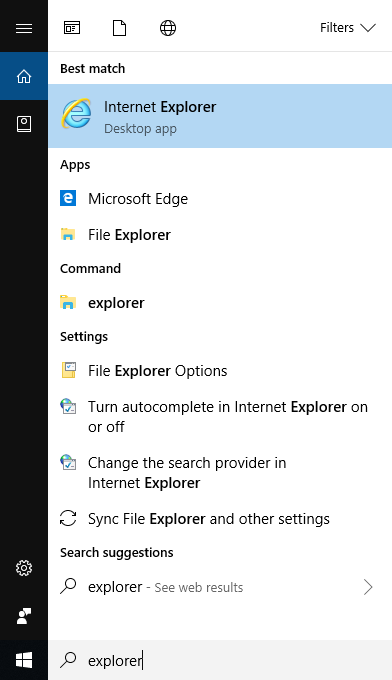Click the Best match heading
The height and width of the screenshot is (680, 392).
[x=92, y=69]
